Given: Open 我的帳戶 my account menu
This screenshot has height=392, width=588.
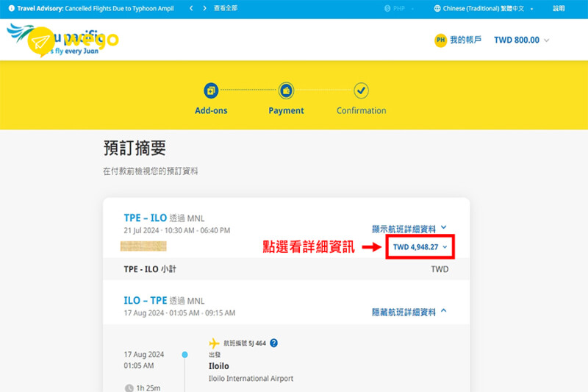Looking at the screenshot, I should pyautogui.click(x=466, y=40).
